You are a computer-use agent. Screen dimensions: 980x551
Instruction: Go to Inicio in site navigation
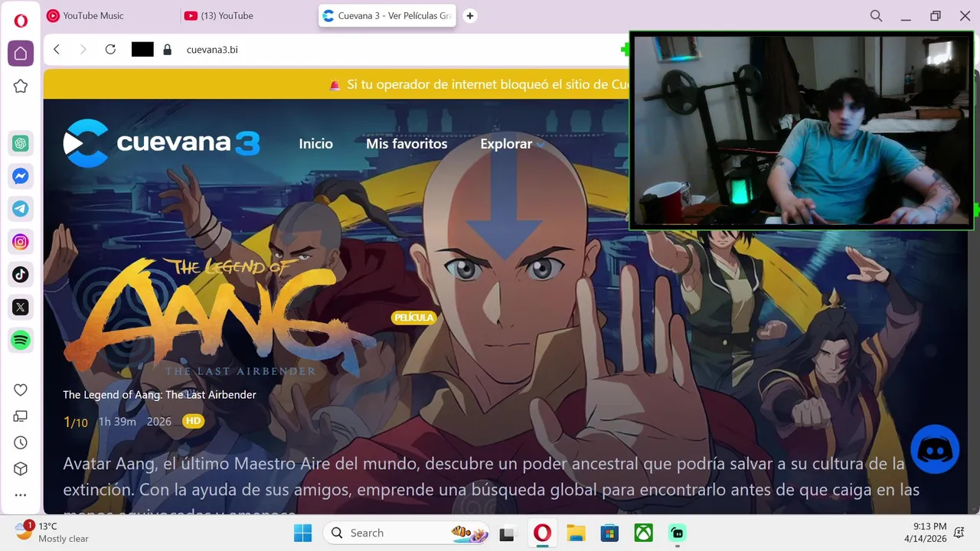click(315, 143)
